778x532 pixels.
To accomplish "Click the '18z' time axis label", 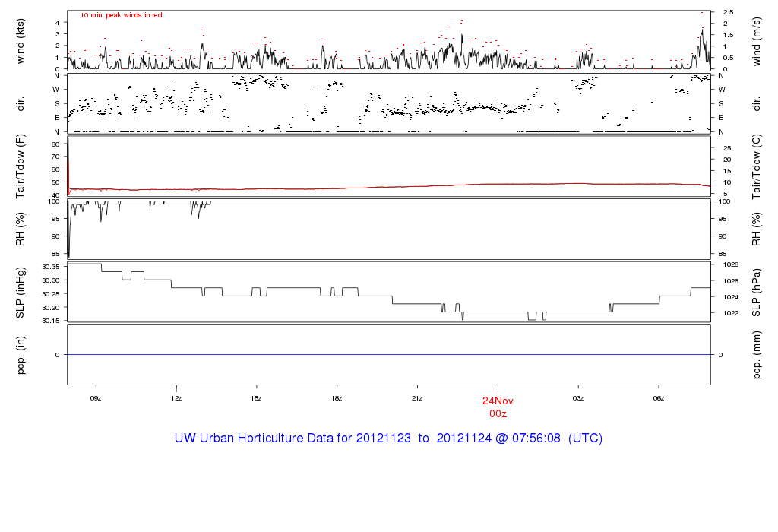I will coord(337,398).
